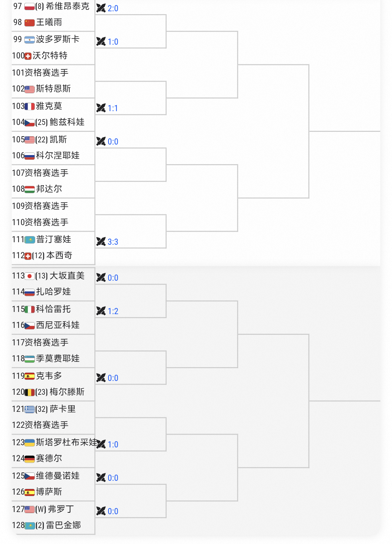Select player 本西奇 at position 112
This screenshot has height=544, width=392.
click(x=59, y=255)
